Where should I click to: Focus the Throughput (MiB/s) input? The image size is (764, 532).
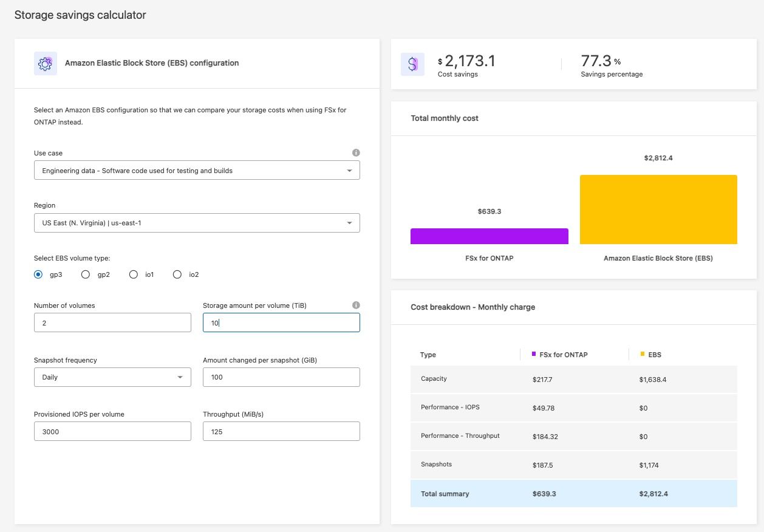[x=281, y=431]
